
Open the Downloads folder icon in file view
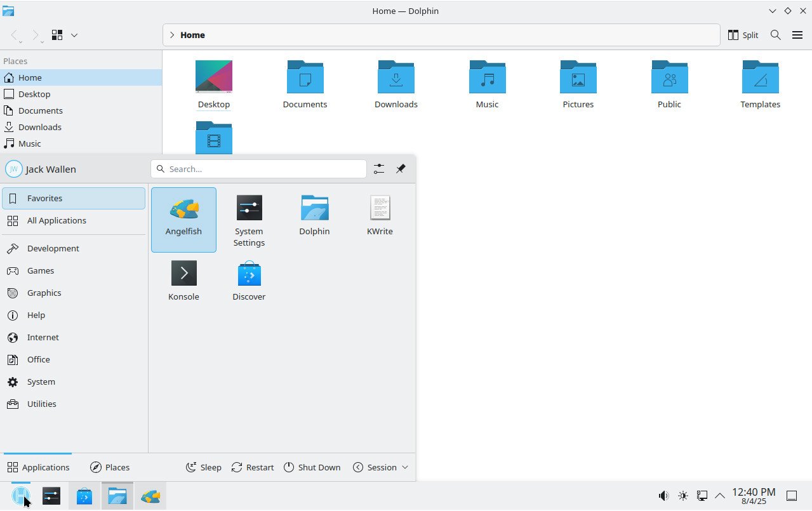(x=396, y=84)
